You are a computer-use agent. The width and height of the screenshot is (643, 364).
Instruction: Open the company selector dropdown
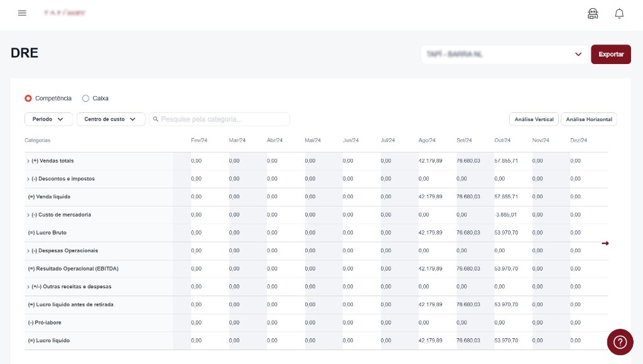(504, 55)
